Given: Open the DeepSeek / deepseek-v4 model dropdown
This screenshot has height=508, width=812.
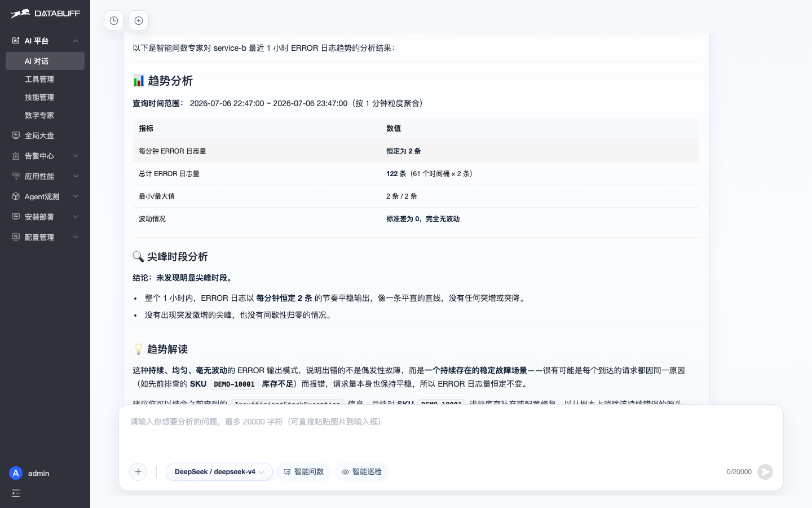Looking at the screenshot, I should click(x=219, y=472).
